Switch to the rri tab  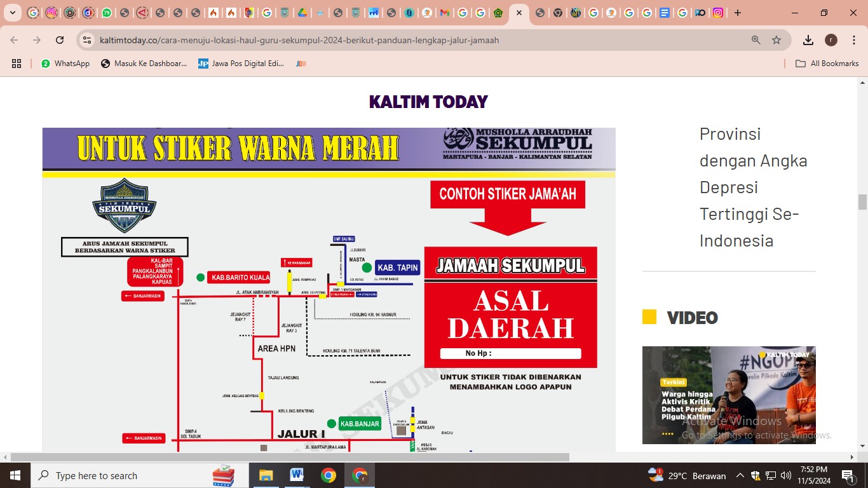374,13
